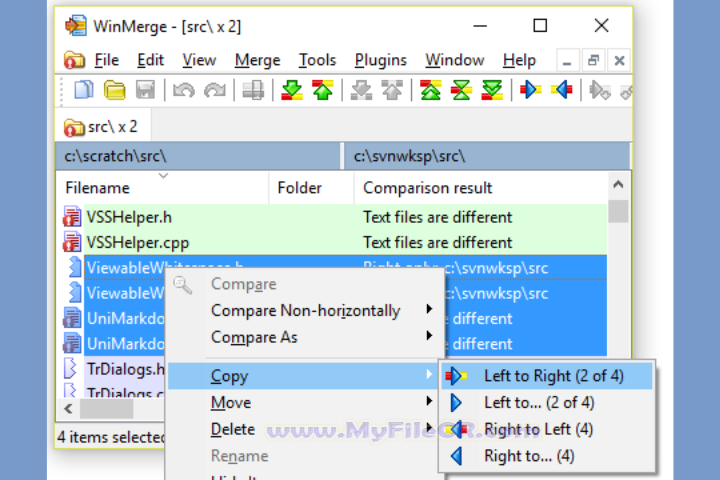
Task: Minimize the inner document window
Action: click(x=567, y=60)
